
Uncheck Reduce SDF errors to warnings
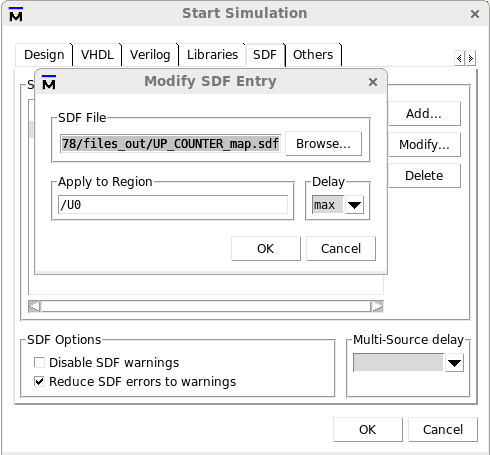click(39, 381)
